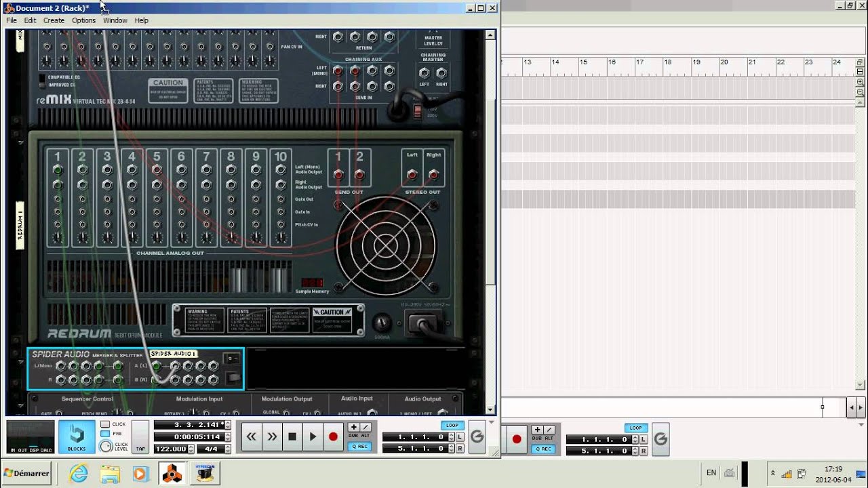Toggle Q Rec in the rack window transport
The height and width of the screenshot is (488, 868).
click(x=360, y=447)
